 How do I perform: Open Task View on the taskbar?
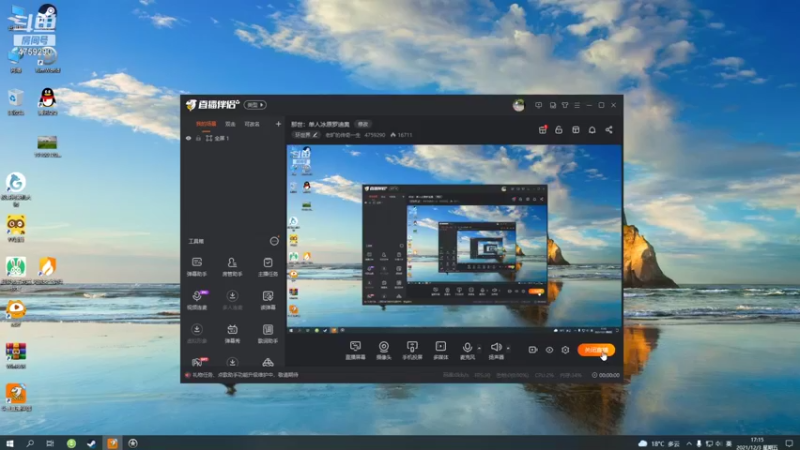[50, 443]
